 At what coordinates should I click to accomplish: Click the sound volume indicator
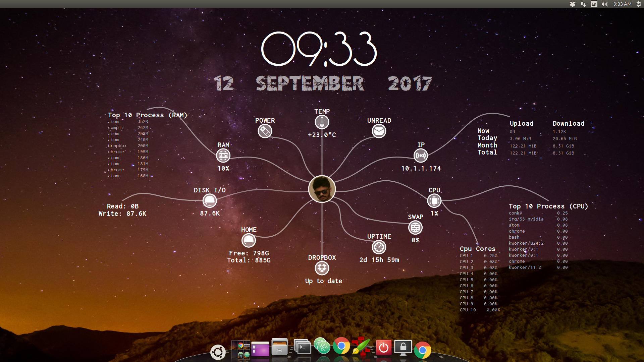click(604, 4)
